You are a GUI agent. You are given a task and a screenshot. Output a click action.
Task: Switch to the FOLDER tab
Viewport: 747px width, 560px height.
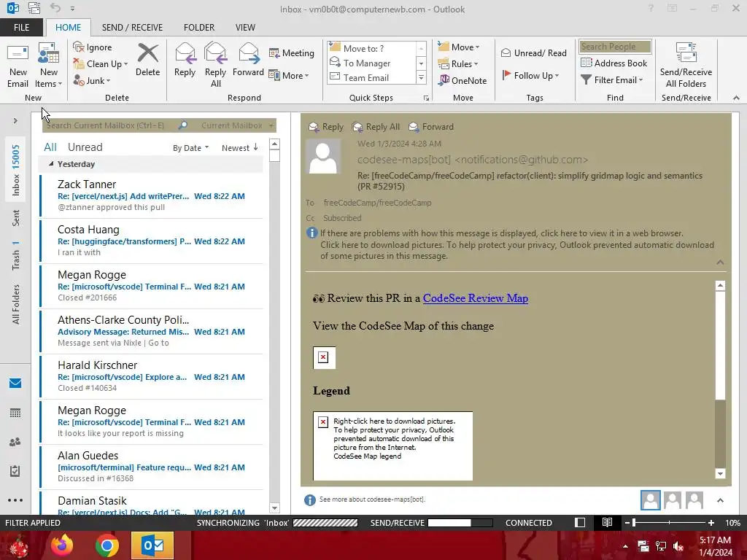(x=199, y=28)
